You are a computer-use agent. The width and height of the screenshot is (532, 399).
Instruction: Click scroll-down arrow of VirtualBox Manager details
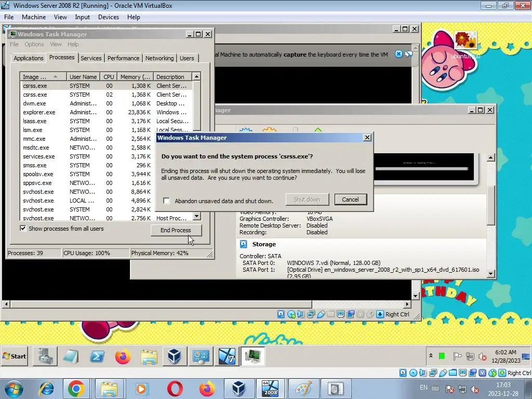click(x=490, y=273)
